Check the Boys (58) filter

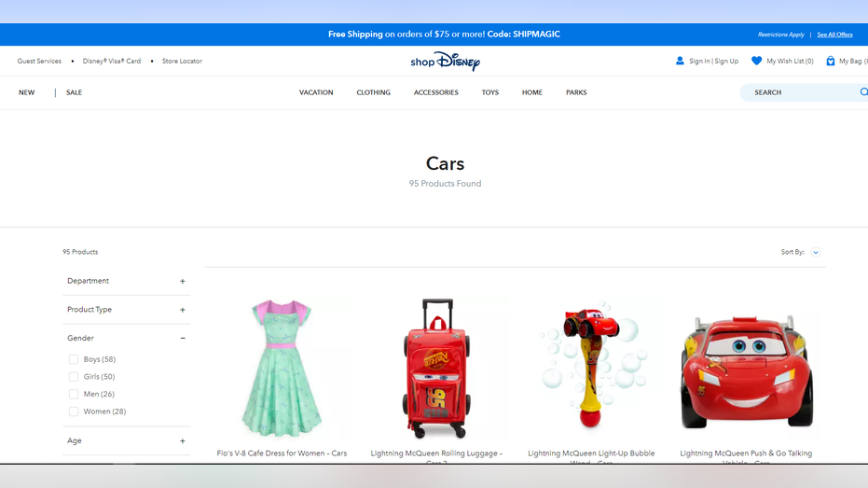pyautogui.click(x=73, y=359)
